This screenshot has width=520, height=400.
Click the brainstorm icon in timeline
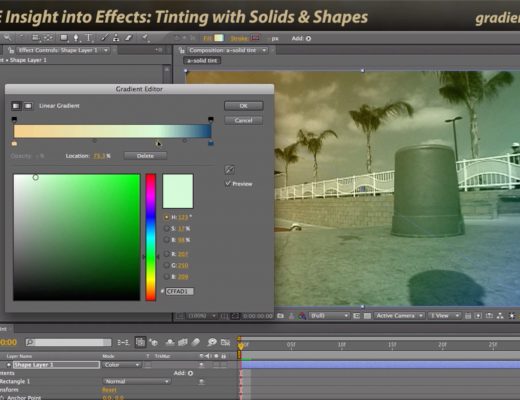(211, 342)
